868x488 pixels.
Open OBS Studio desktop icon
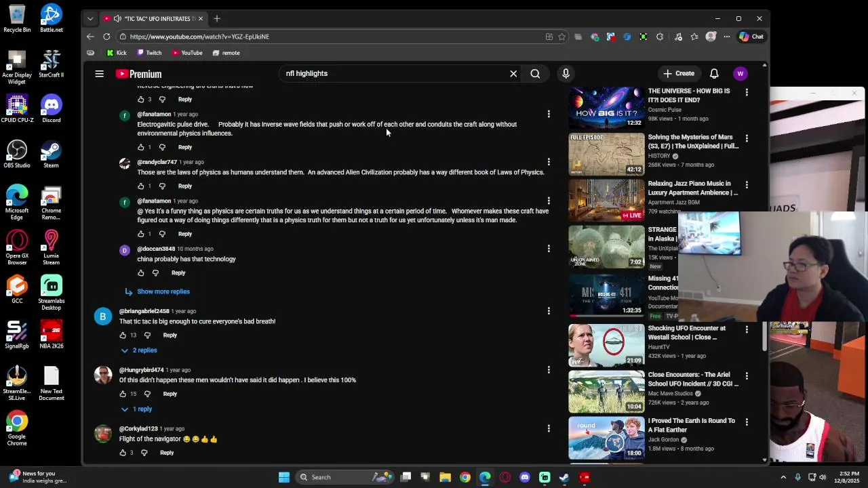(x=17, y=154)
